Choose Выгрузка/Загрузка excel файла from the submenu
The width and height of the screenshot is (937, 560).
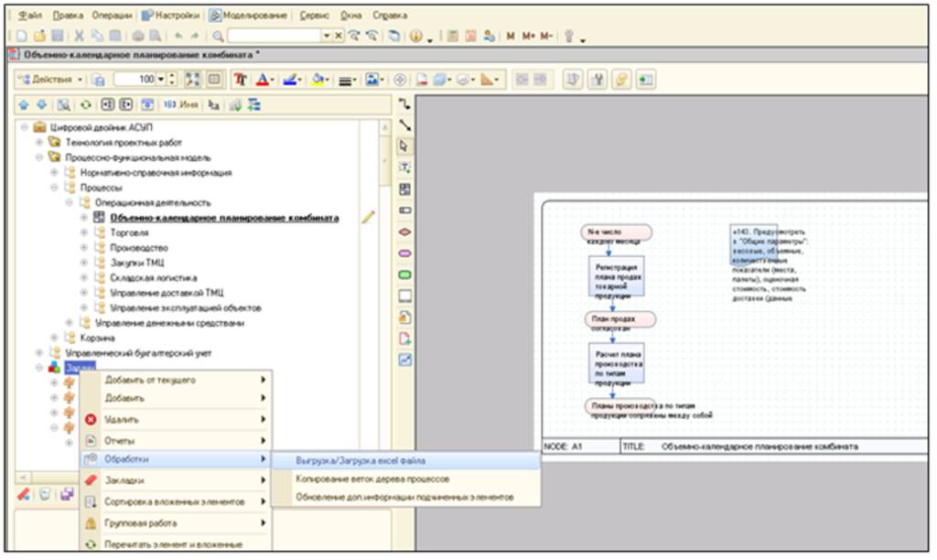361,460
